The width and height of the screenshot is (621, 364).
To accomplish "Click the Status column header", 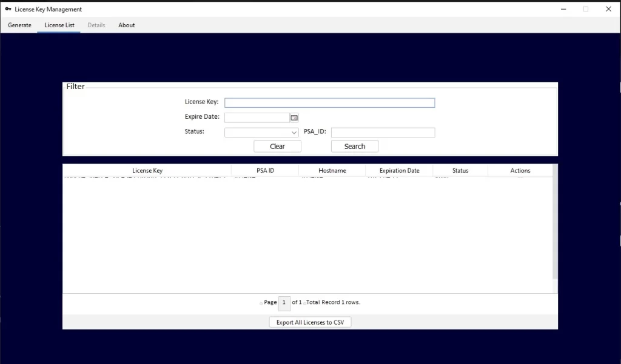I will tap(460, 171).
